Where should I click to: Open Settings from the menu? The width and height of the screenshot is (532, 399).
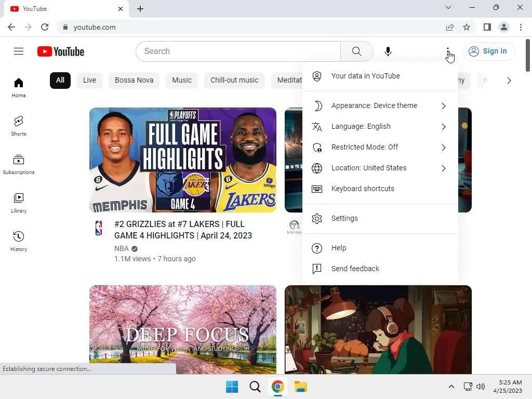(380, 219)
